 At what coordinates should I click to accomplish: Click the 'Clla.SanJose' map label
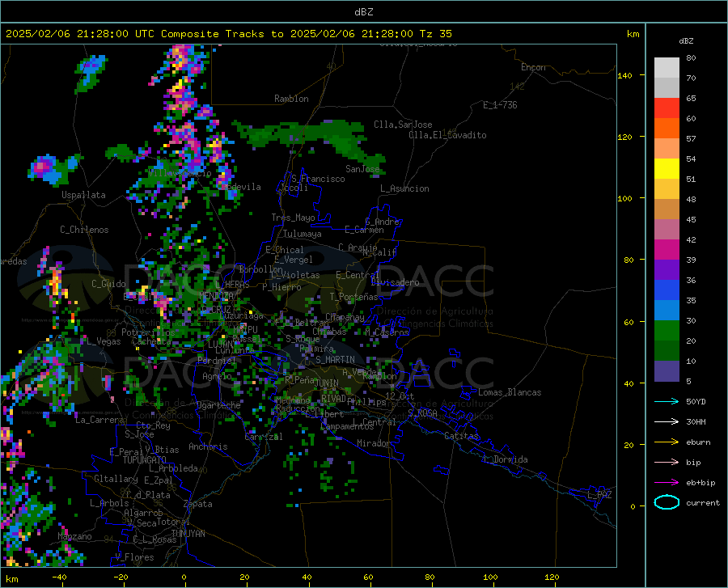403,125
